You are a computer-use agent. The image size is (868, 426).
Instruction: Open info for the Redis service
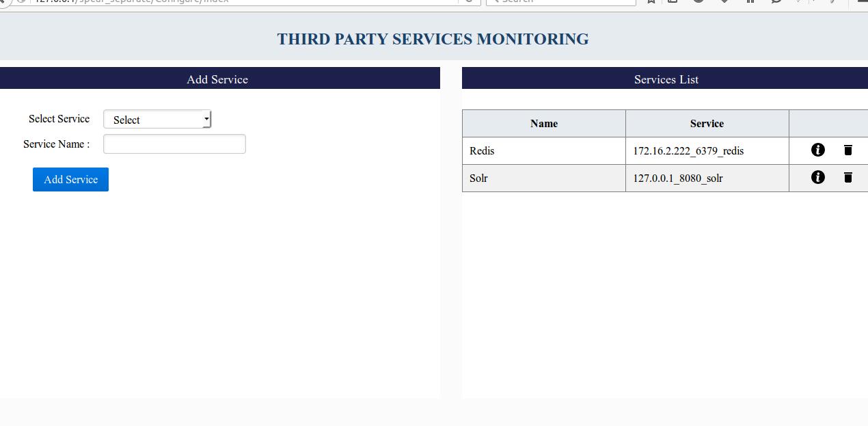817,150
